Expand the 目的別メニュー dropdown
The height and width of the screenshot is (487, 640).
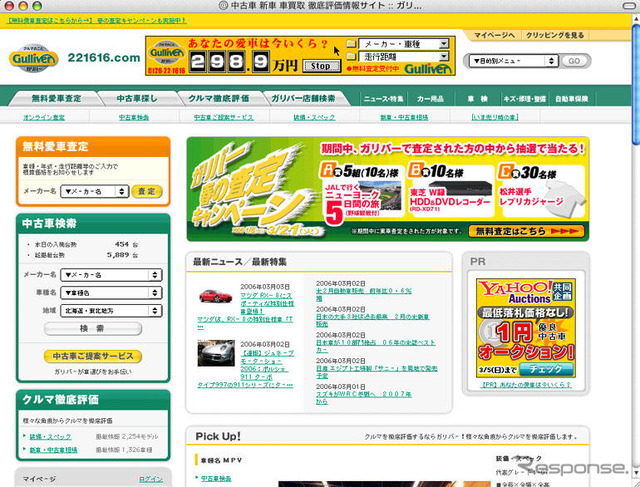[x=512, y=60]
